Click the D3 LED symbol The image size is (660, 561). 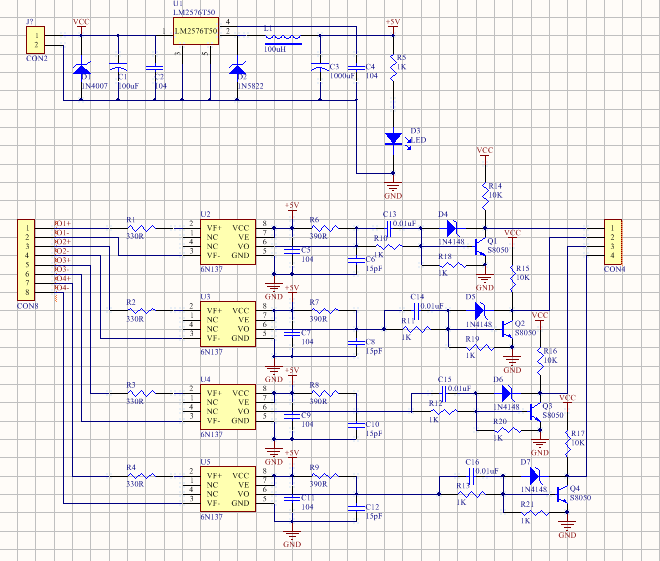pos(394,139)
